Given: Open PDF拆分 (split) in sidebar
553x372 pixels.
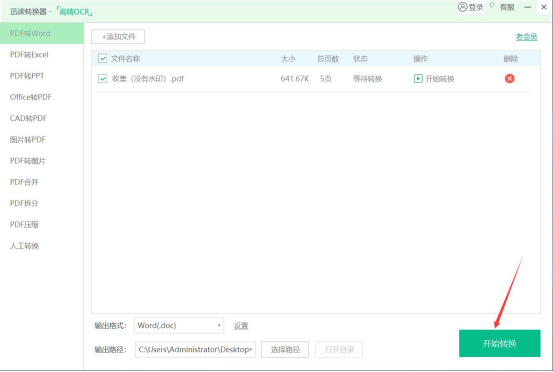Looking at the screenshot, I should 42,203.
